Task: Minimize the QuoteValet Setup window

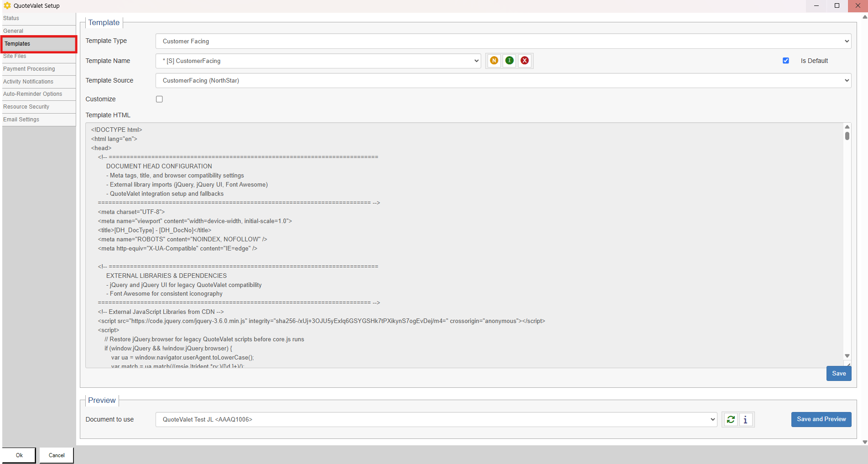Action: (816, 5)
